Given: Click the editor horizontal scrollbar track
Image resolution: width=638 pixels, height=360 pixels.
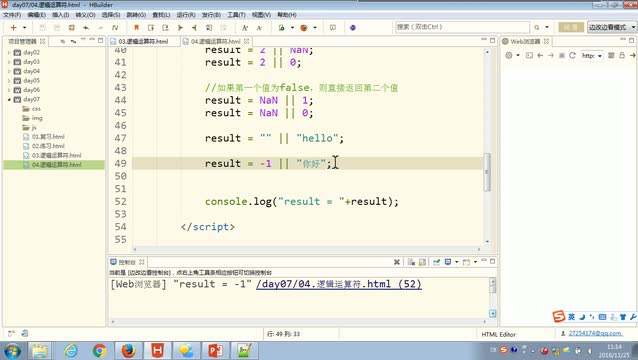Looking at the screenshot, I should click(306, 249).
